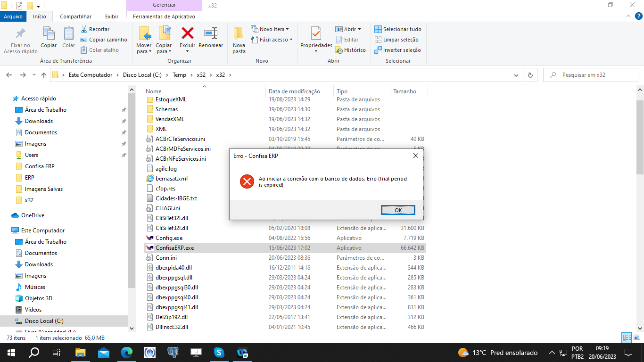This screenshot has width=644, height=362.
Task: Select Disco Local (C:) in navigation pane
Action: click(x=44, y=321)
